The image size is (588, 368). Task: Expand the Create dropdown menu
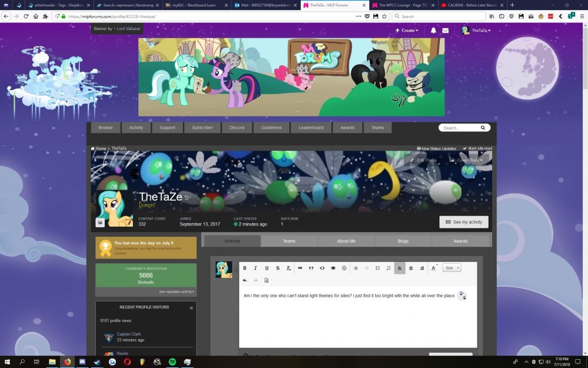407,31
